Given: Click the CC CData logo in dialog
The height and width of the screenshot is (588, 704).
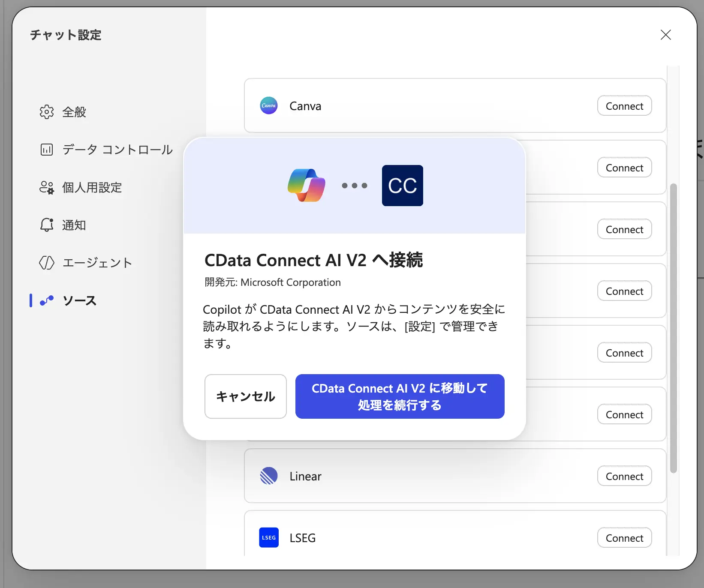Looking at the screenshot, I should [402, 186].
